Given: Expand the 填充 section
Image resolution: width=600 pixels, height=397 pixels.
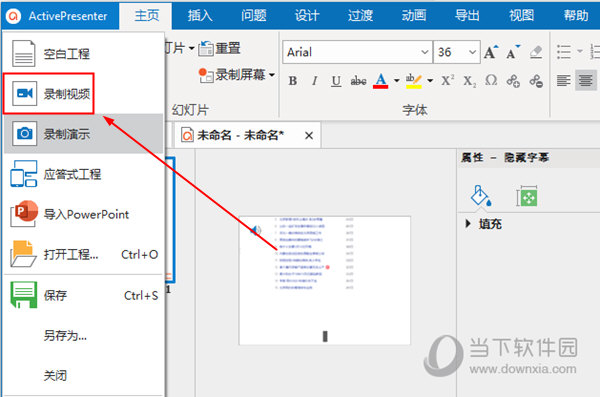Looking at the screenshot, I should pyautogui.click(x=468, y=224).
